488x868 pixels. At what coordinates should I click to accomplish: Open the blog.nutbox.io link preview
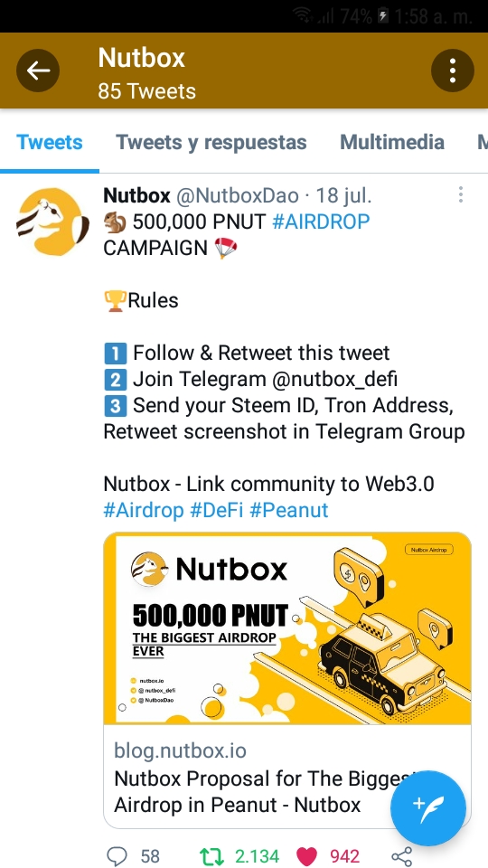(287, 776)
